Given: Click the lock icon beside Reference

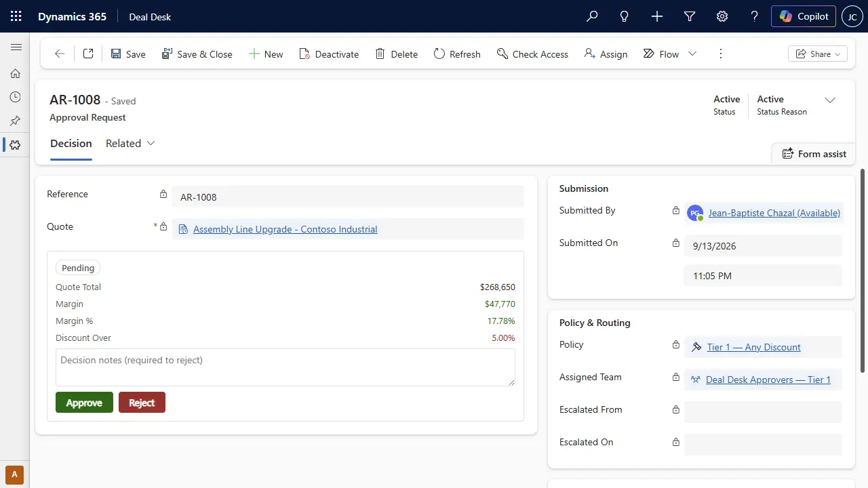Looking at the screenshot, I should tap(163, 195).
